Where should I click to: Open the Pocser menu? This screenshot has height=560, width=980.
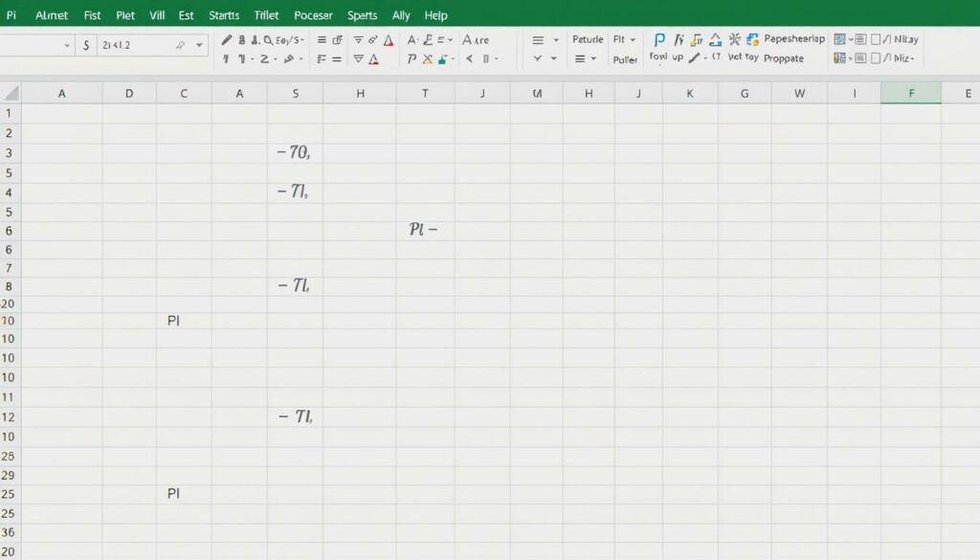(x=313, y=15)
